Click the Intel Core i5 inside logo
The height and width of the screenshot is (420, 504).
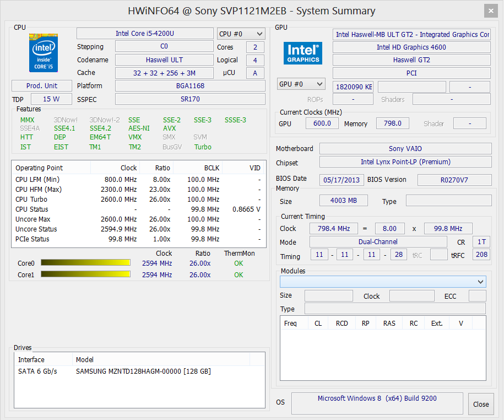point(44,52)
